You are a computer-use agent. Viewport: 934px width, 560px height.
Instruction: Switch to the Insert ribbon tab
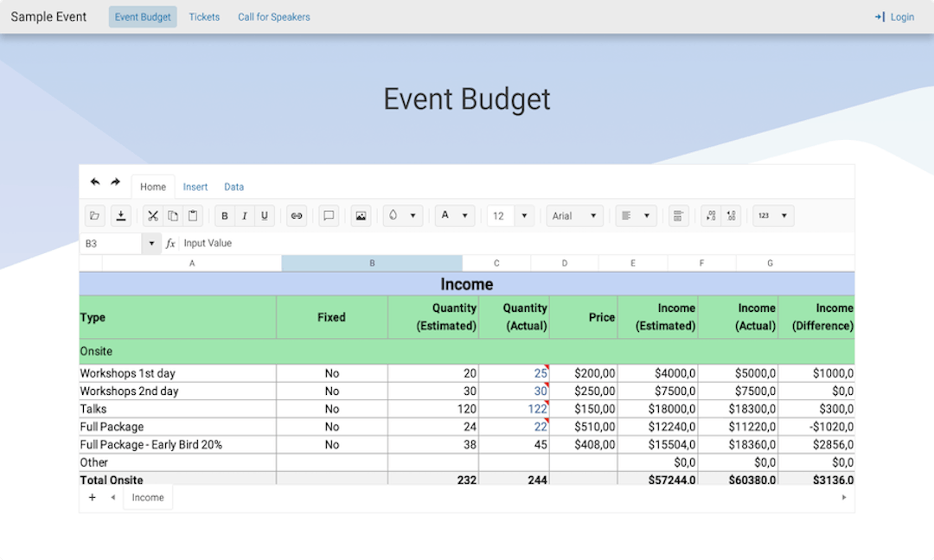195,187
